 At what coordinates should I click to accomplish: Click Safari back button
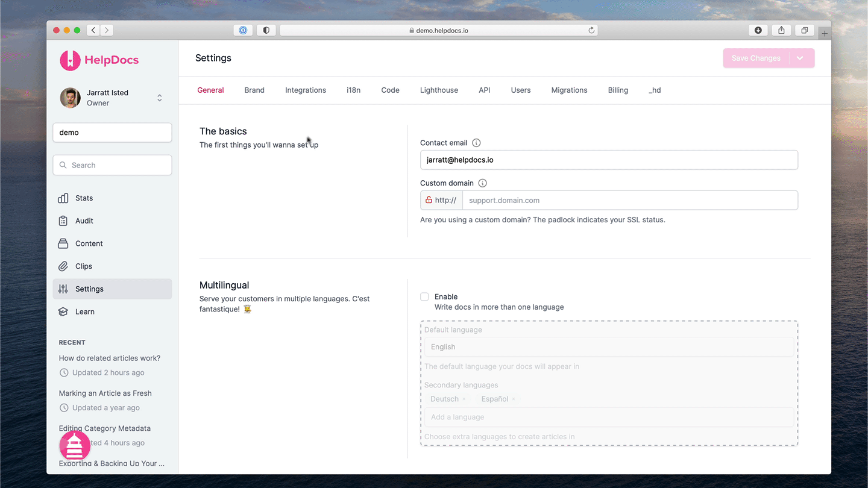click(93, 30)
